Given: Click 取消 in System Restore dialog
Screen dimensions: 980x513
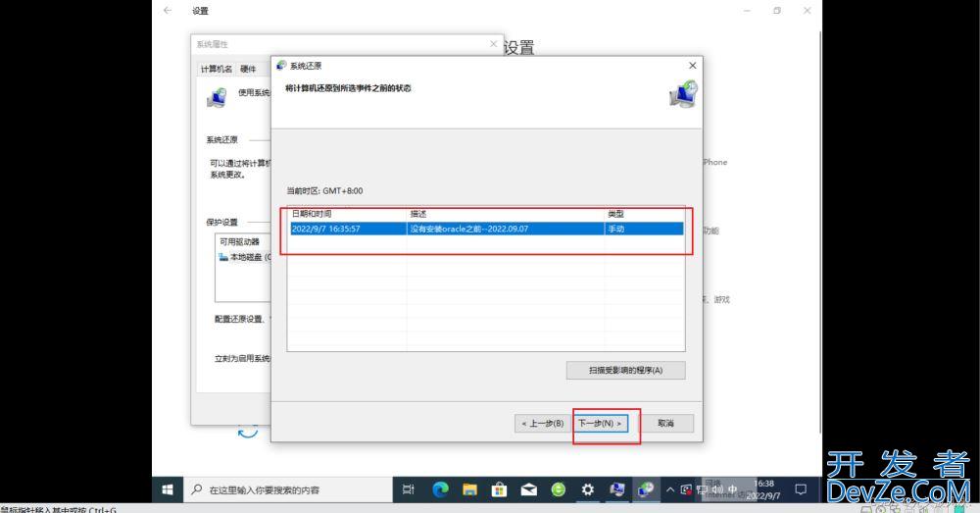Looking at the screenshot, I should click(665, 423).
